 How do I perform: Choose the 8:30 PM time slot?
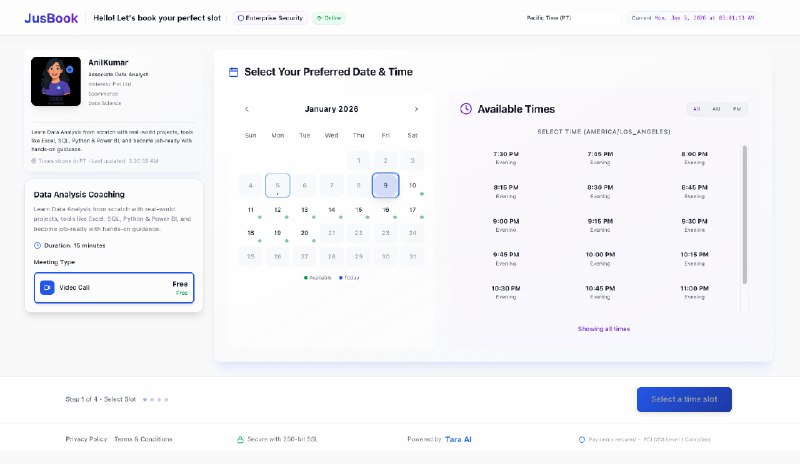(600, 190)
